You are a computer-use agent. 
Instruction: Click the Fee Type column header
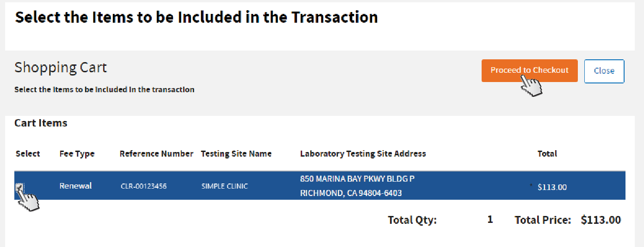pyautogui.click(x=77, y=154)
